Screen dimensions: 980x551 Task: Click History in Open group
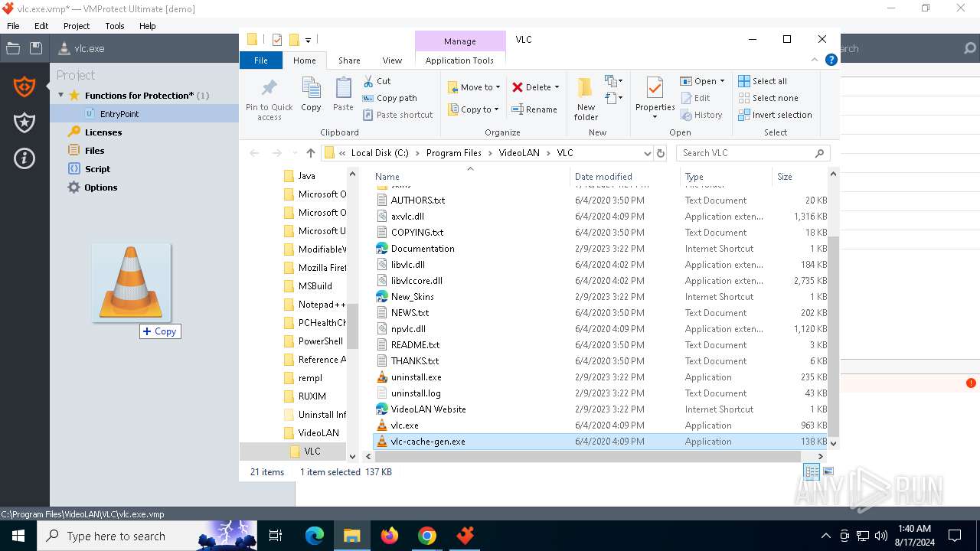[701, 115]
